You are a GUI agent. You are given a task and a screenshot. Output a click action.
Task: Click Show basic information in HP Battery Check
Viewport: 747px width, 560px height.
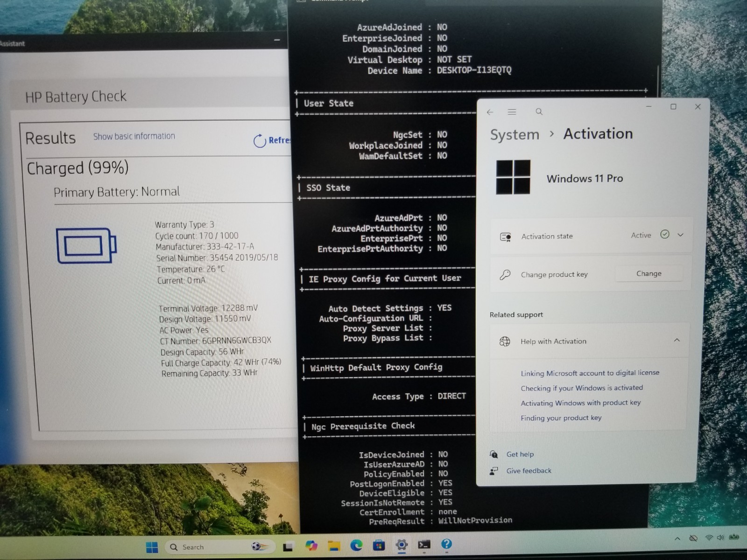[x=134, y=136]
